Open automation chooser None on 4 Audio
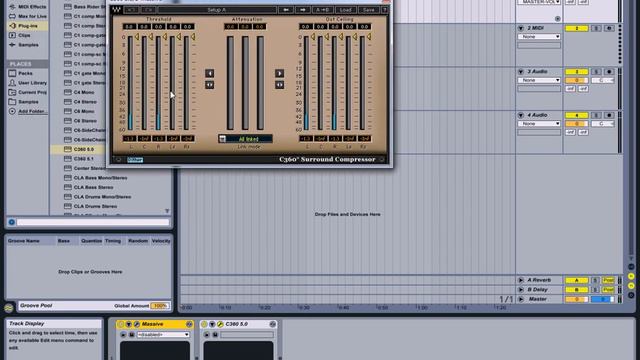The height and width of the screenshot is (360, 640). coord(539,124)
